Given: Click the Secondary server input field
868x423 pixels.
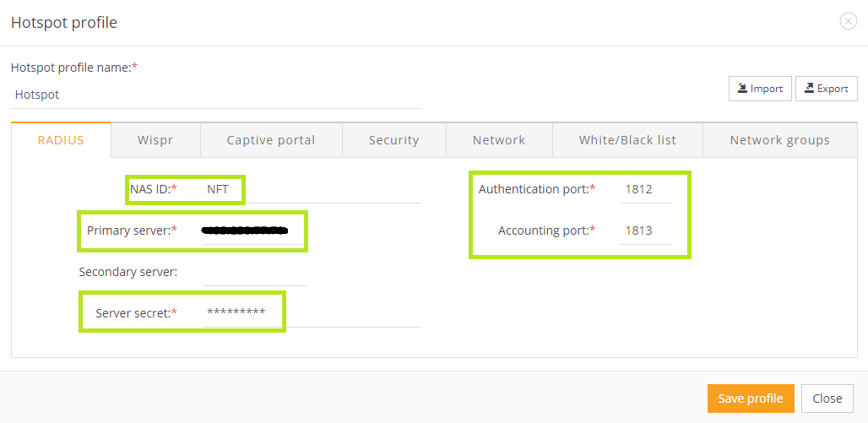Looking at the screenshot, I should (255, 272).
